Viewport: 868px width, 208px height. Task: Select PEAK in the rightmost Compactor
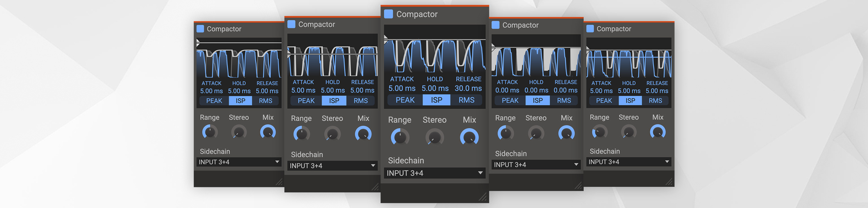click(x=604, y=101)
